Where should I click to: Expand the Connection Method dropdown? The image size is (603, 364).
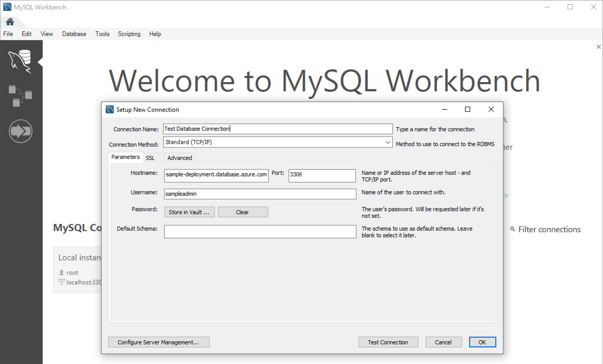pos(388,142)
